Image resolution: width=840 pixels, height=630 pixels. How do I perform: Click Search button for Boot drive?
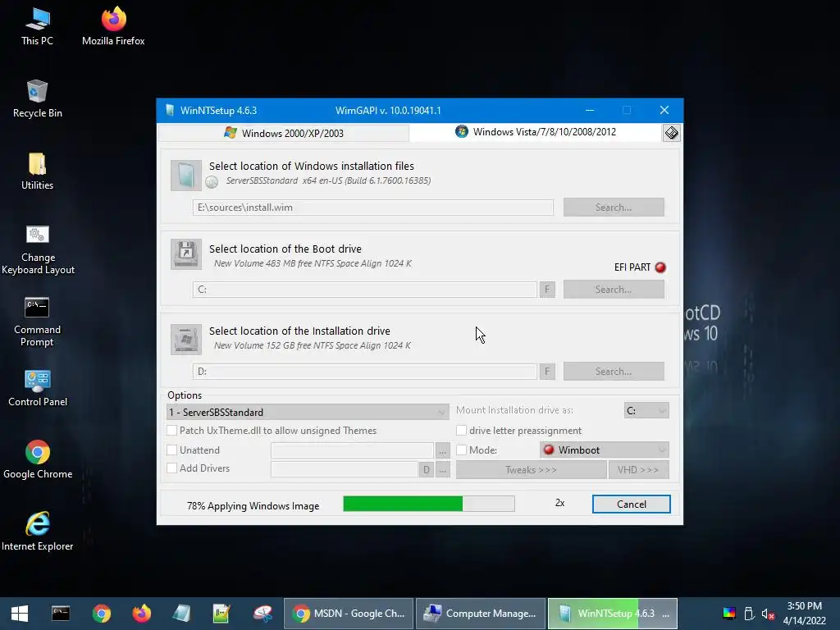pyautogui.click(x=614, y=290)
